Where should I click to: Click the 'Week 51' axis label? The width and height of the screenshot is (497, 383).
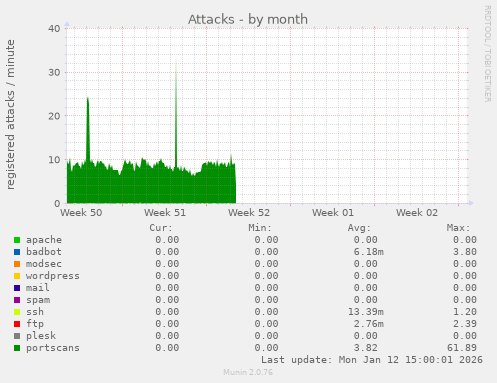tap(165, 213)
